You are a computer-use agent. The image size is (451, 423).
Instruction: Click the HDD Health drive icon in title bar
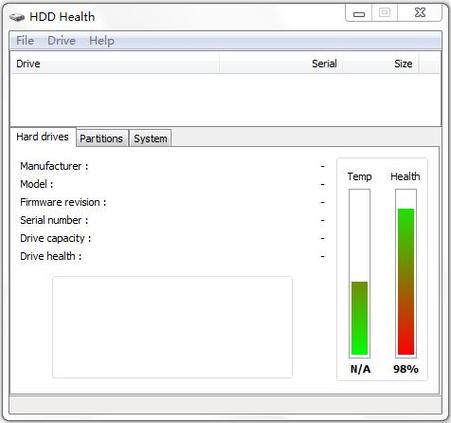point(17,17)
